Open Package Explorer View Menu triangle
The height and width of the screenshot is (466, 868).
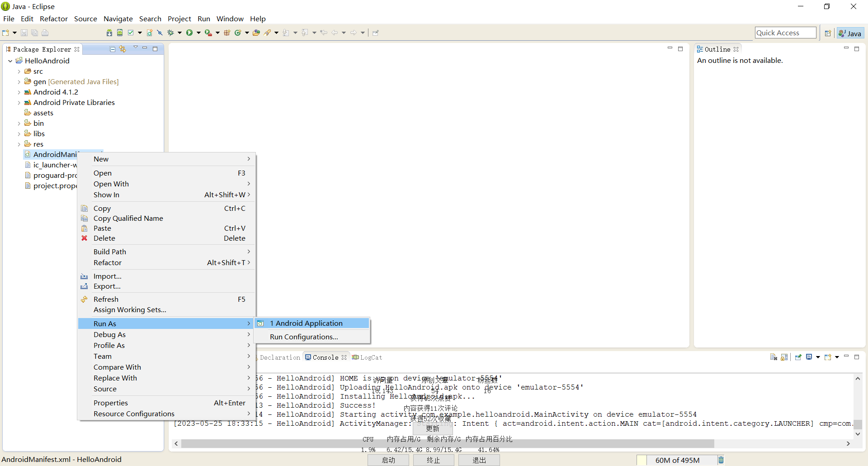136,48
